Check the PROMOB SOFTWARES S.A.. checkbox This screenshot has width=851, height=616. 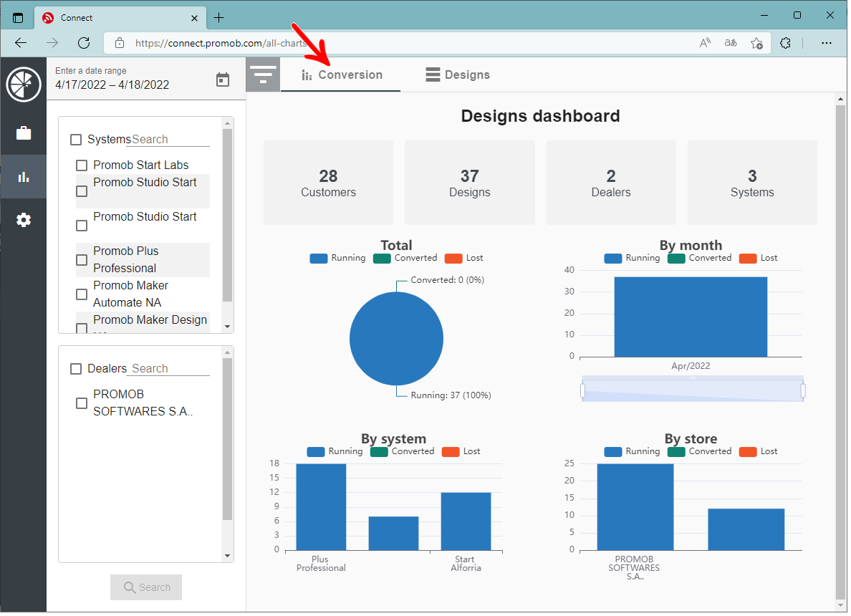(x=82, y=404)
